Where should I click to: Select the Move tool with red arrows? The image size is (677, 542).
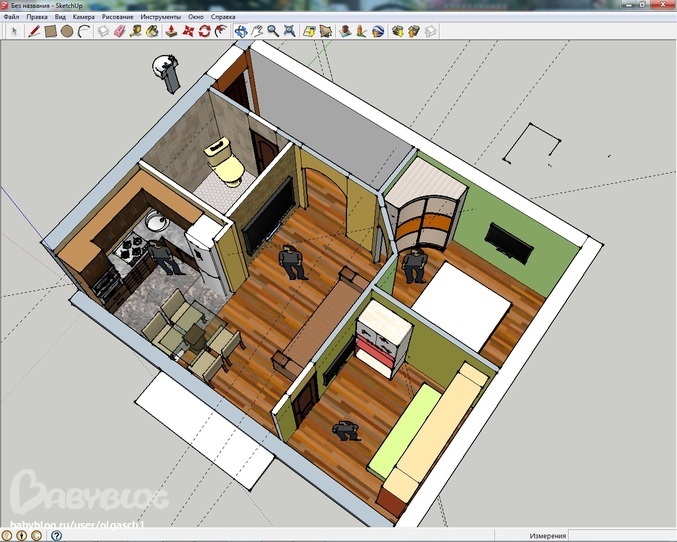pos(188,31)
